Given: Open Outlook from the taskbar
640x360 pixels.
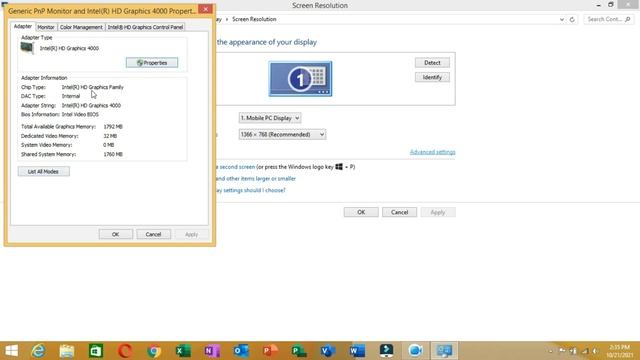Looking at the screenshot, I should pos(241,351).
